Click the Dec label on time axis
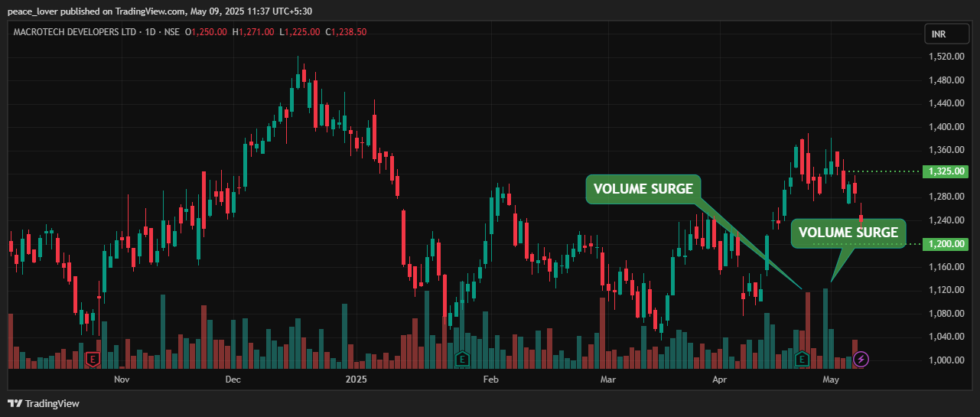The width and height of the screenshot is (980, 417). pos(233,380)
